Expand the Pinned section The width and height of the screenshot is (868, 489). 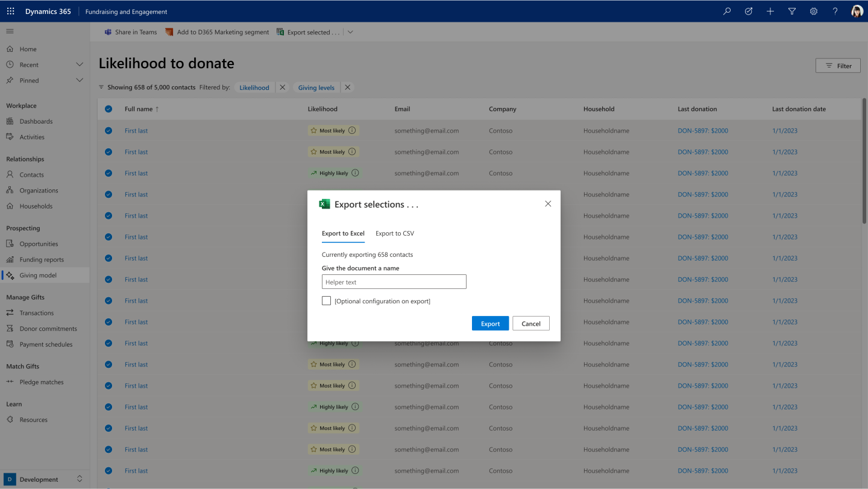click(x=78, y=80)
